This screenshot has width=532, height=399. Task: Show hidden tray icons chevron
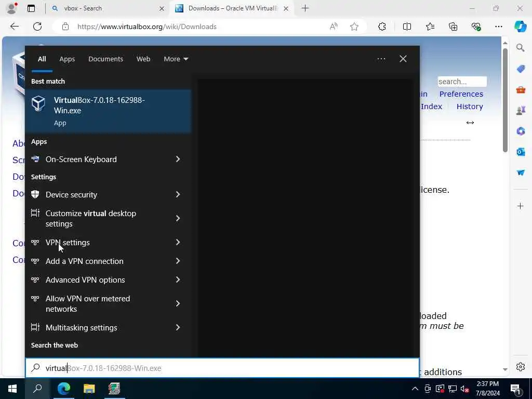tap(415, 389)
